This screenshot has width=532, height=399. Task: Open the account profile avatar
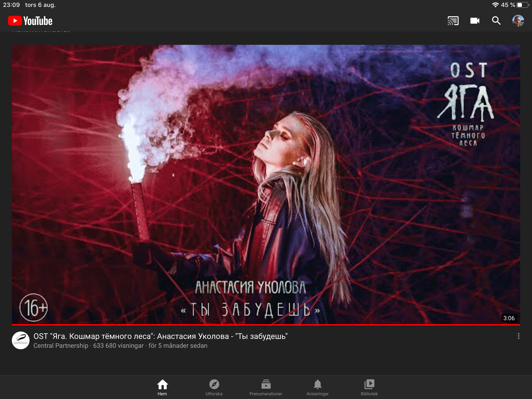pos(518,21)
